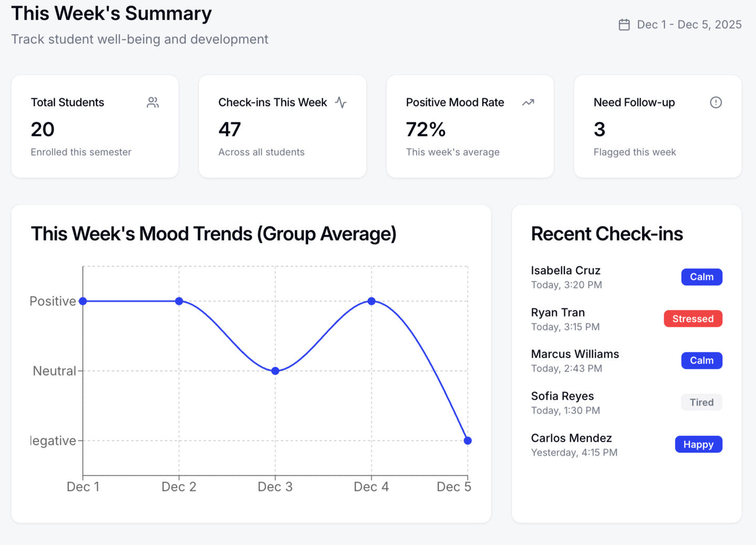
Task: Click Carlos Mendez's Happy badge
Action: [x=698, y=444]
